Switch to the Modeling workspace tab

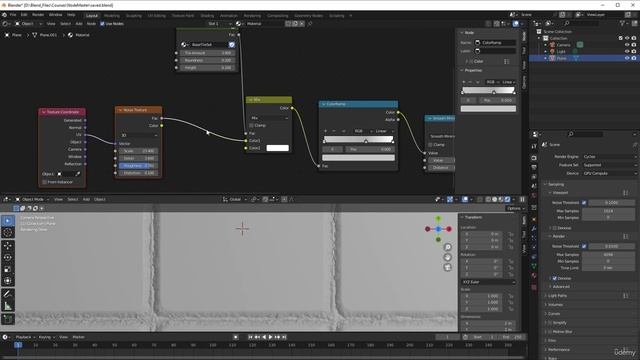(112, 16)
